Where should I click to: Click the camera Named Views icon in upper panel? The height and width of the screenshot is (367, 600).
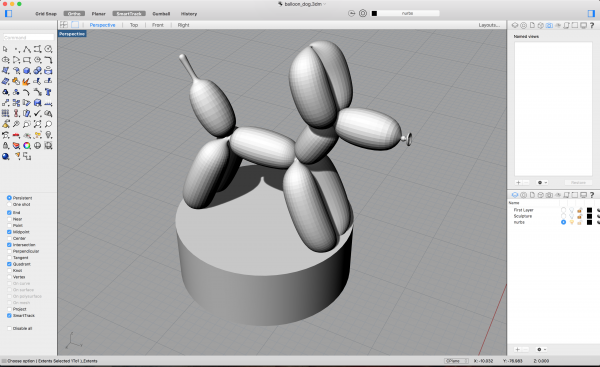[x=549, y=25]
